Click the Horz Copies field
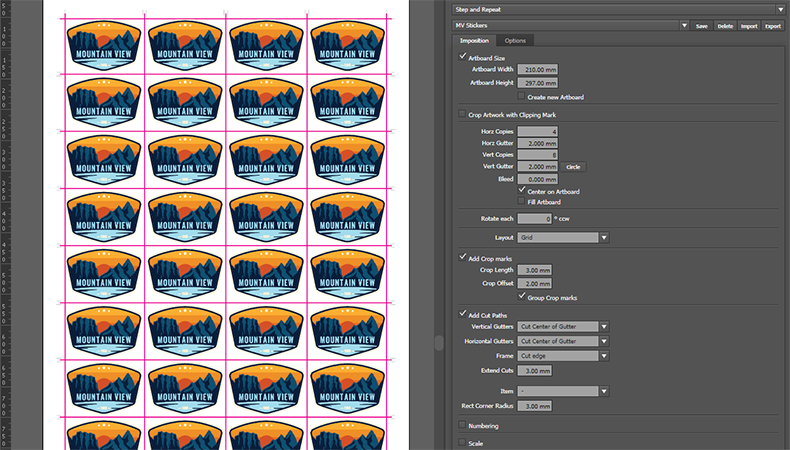This screenshot has width=790, height=450. click(x=538, y=132)
